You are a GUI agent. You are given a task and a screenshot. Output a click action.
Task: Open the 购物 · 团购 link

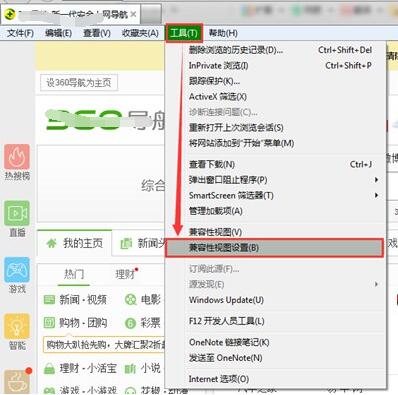(x=83, y=323)
